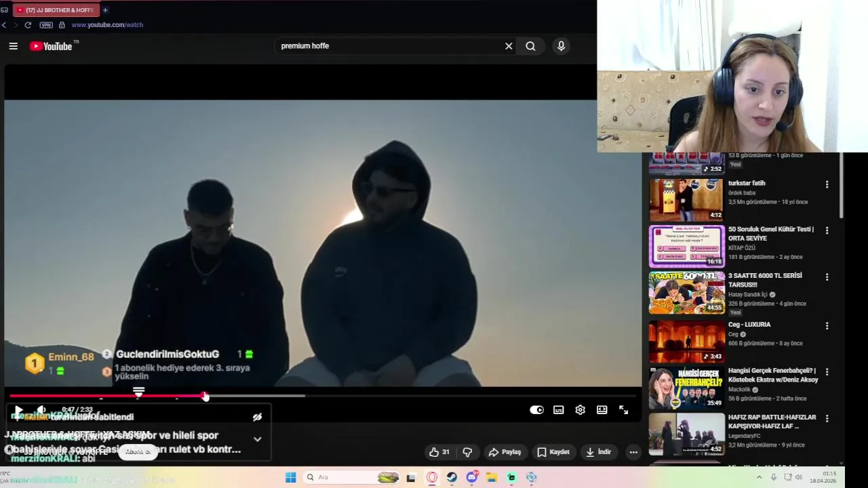Dislike the video
Image resolution: width=868 pixels, height=488 pixels.
point(467,452)
